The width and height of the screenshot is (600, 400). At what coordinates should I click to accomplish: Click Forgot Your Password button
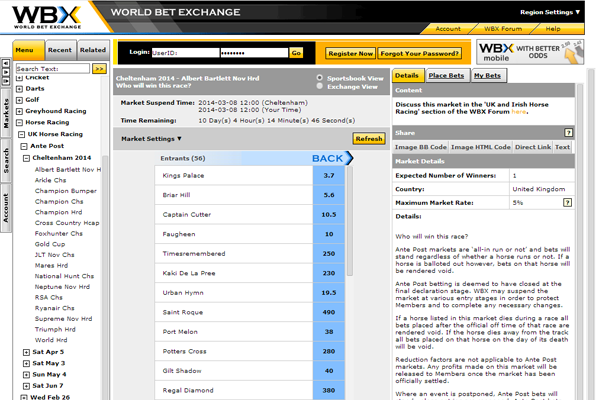(419, 54)
